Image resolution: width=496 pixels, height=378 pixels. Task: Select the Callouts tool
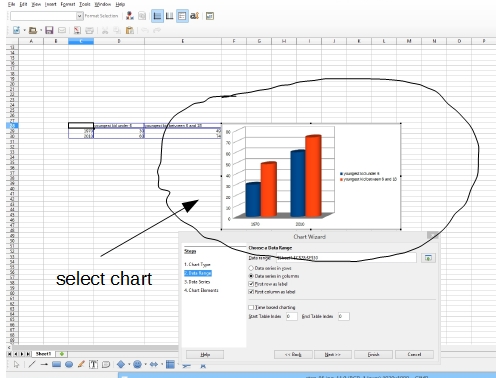click(106, 364)
